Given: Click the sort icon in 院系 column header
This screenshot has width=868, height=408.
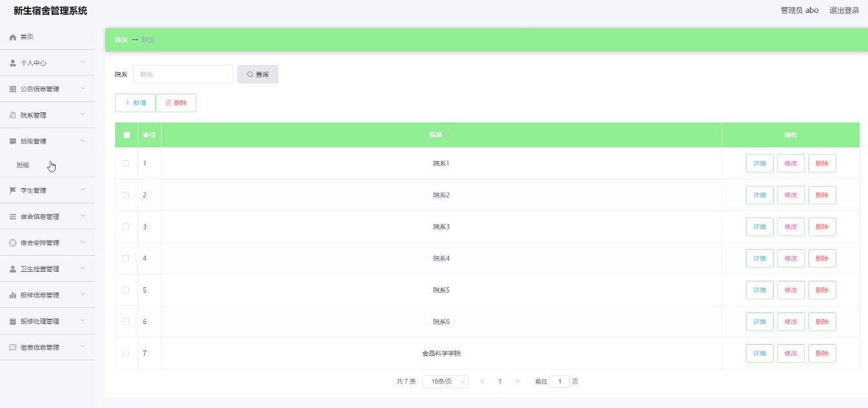Looking at the screenshot, I should tap(448, 135).
